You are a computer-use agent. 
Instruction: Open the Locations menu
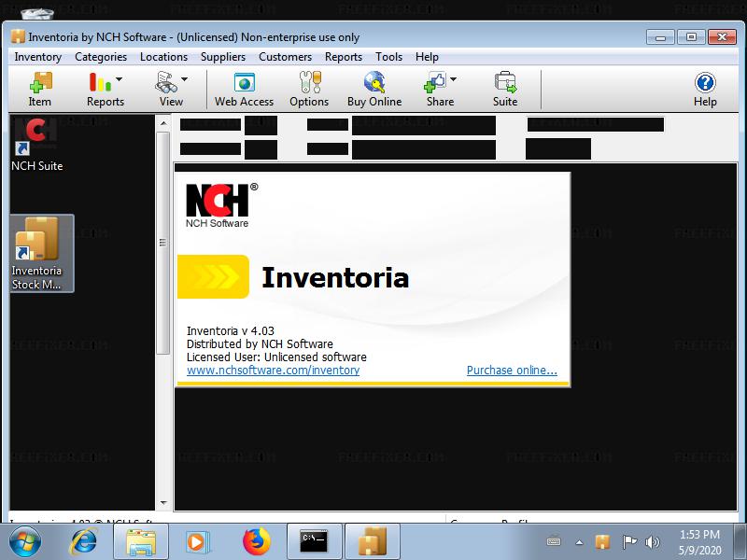pyautogui.click(x=164, y=57)
